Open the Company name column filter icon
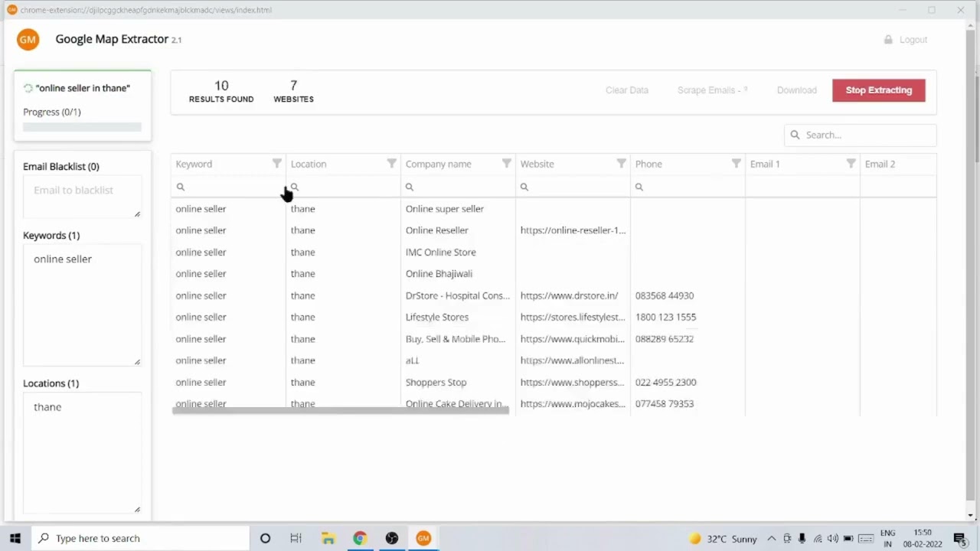Image resolution: width=980 pixels, height=551 pixels. coord(507,164)
